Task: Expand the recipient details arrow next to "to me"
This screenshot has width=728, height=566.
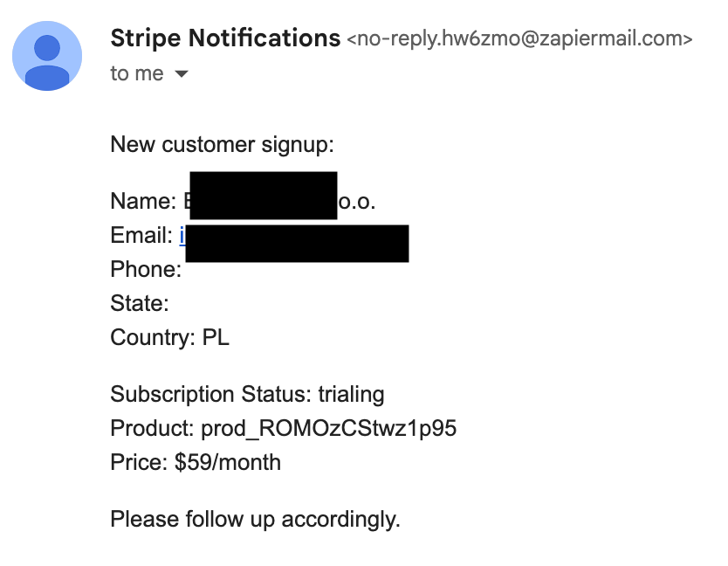Action: click(x=182, y=74)
